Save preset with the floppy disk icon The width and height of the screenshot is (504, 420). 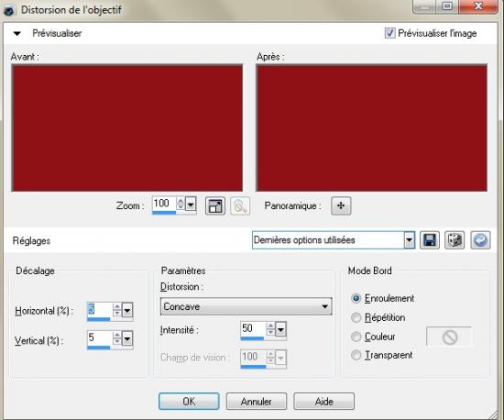point(430,240)
